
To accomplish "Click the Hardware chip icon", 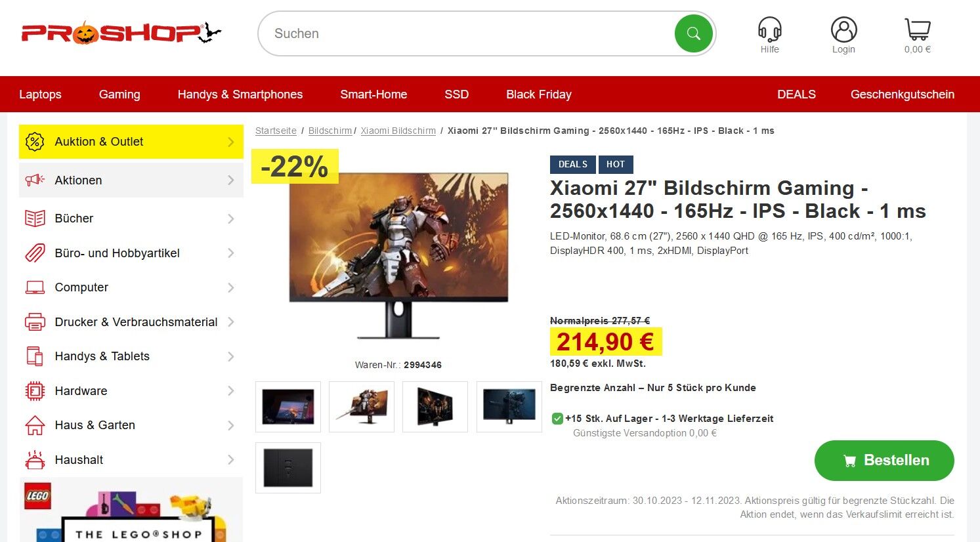I will 35,391.
